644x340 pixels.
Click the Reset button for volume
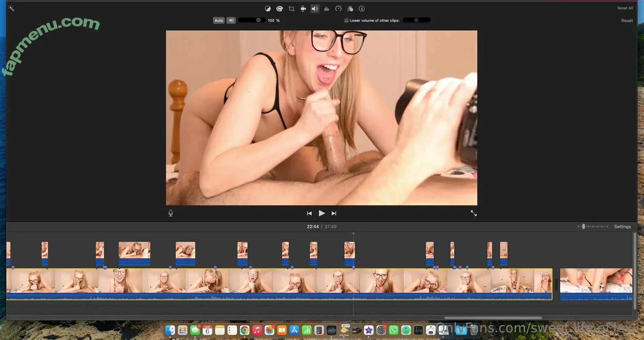[627, 20]
